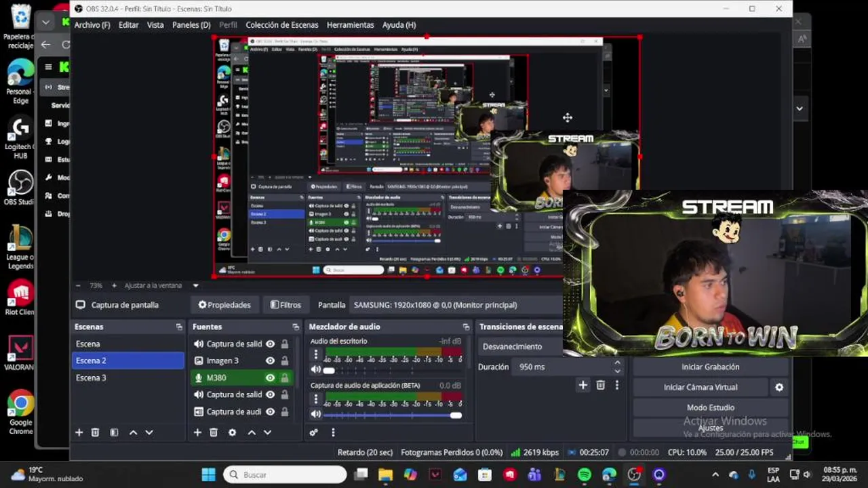Open Logitech G HUB desktop icon

pos(20,138)
